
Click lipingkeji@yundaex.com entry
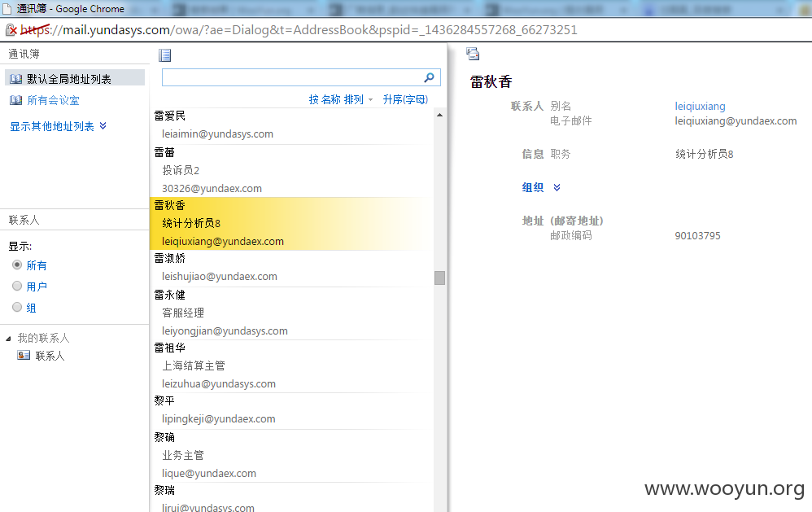219,418
